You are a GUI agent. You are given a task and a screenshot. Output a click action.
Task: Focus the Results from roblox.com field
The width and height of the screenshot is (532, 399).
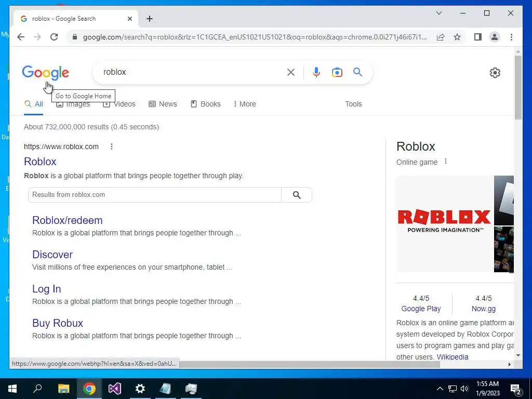tap(155, 195)
